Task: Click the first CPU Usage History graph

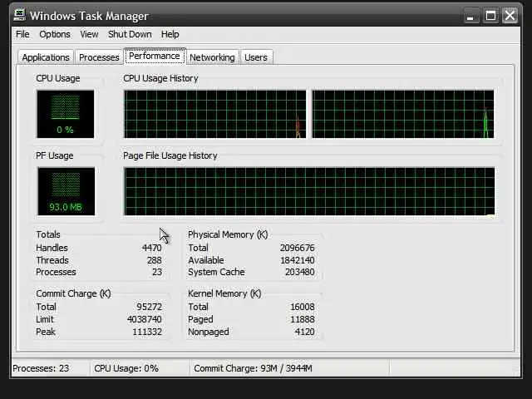Action: pyautogui.click(x=215, y=114)
